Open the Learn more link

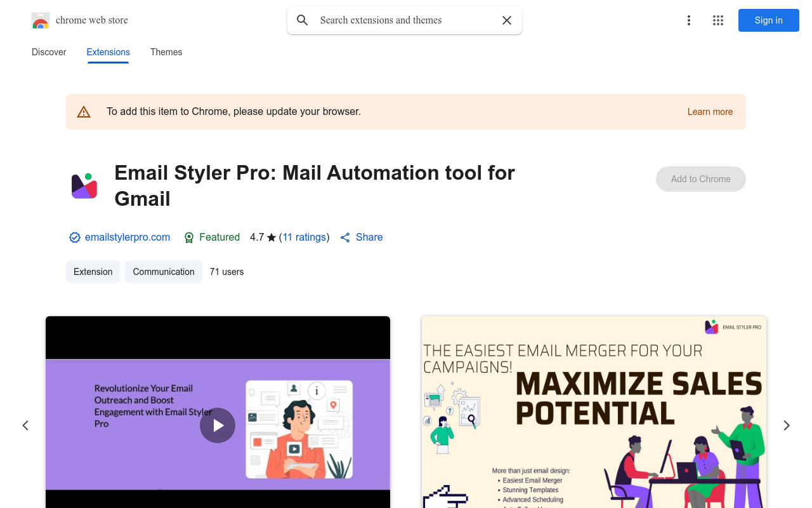click(710, 112)
